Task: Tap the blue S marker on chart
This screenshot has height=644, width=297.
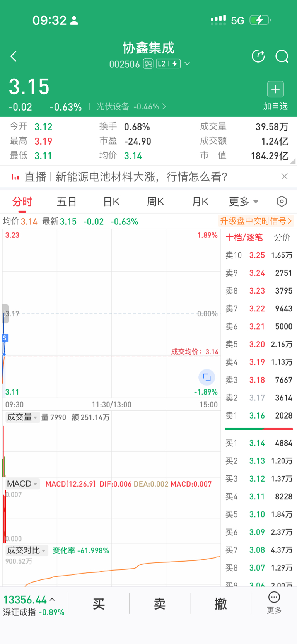Action: coord(5,338)
